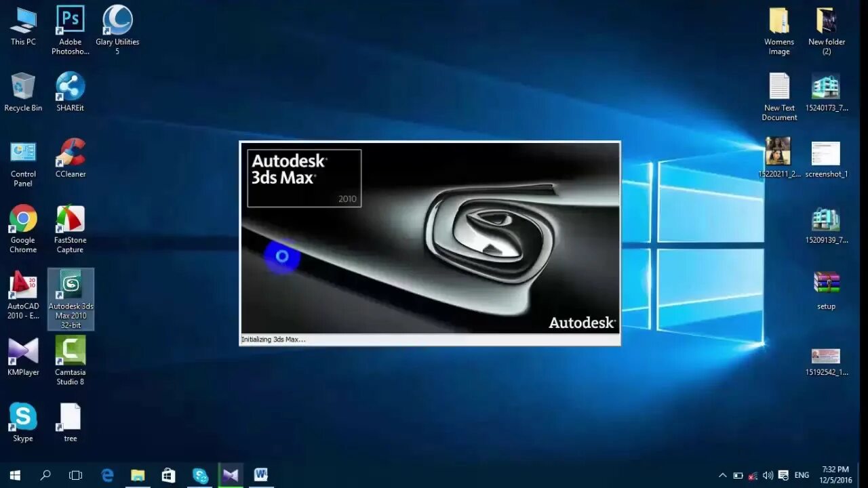
Task: Select the FastStone Capture shortcut
Action: pos(71,229)
